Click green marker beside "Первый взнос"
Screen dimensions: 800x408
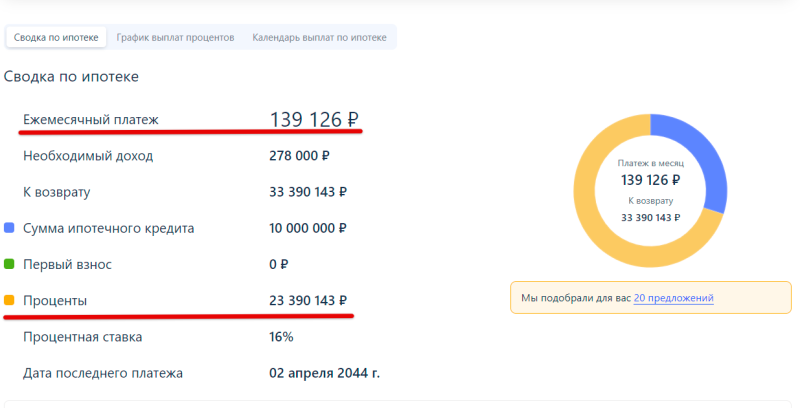9,265
